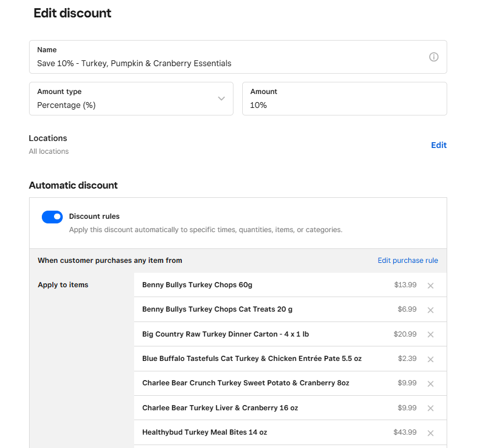Remove Blue Buffalo Tastefuls Cat Turkey item

point(430,359)
